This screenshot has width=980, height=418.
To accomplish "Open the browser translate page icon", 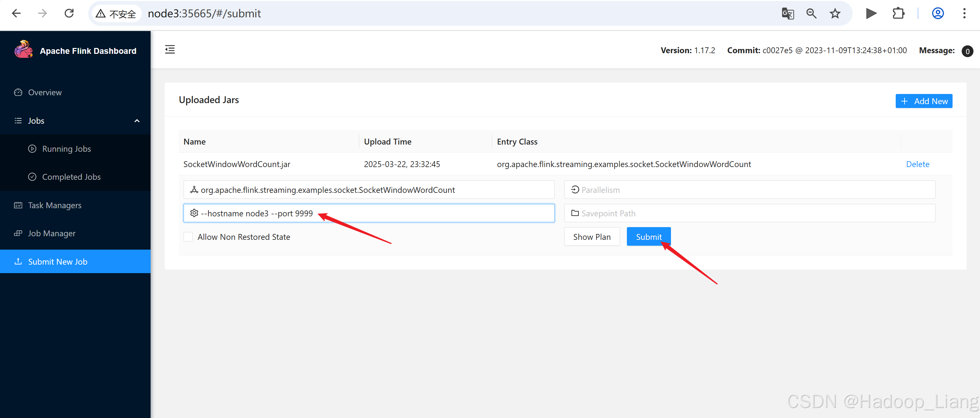I will tap(788, 14).
